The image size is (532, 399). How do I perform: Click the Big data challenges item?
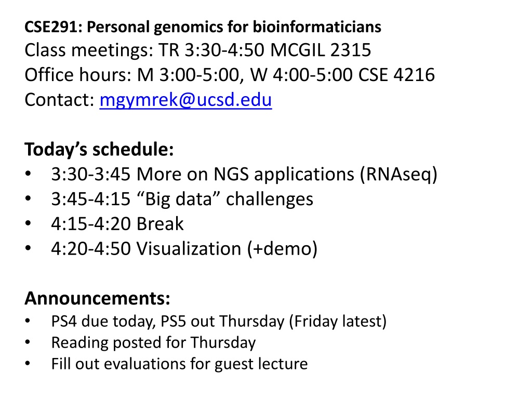tap(182, 199)
